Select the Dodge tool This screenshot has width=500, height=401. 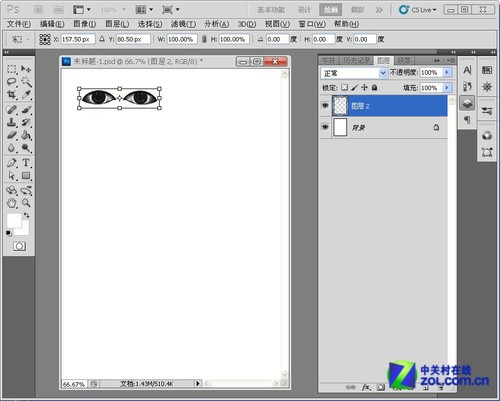point(26,148)
